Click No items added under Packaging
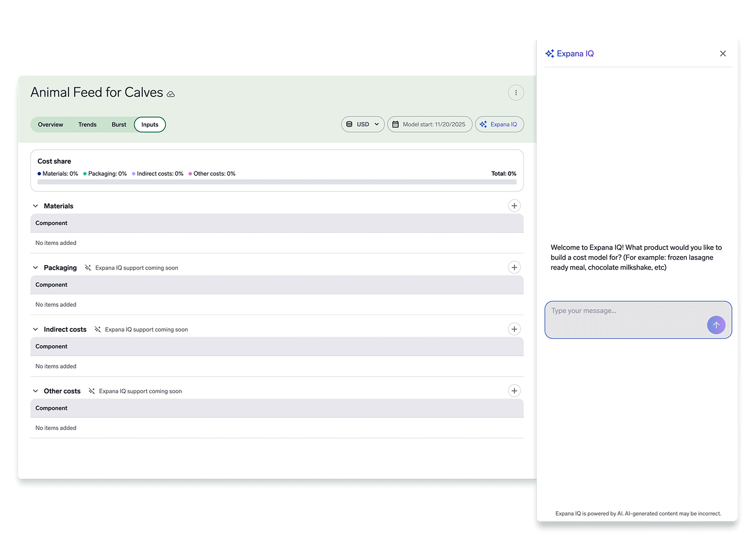The width and height of the screenshot is (756, 555). tap(56, 304)
